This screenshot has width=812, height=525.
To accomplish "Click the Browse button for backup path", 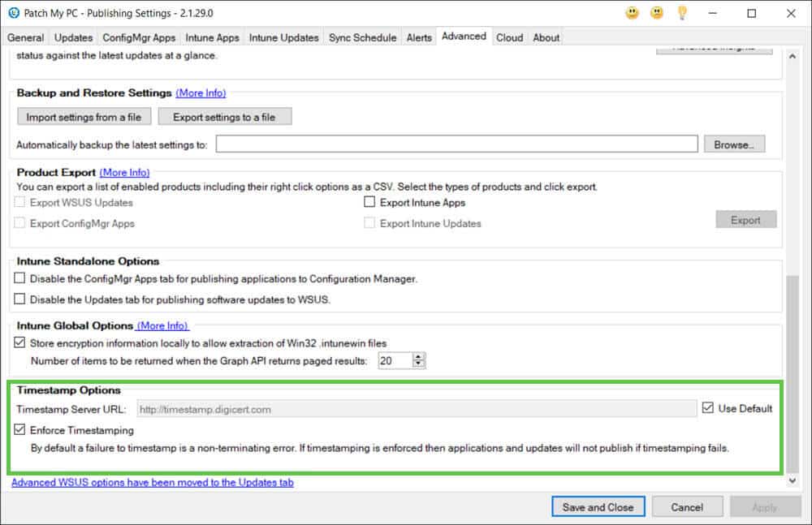I will [x=734, y=144].
